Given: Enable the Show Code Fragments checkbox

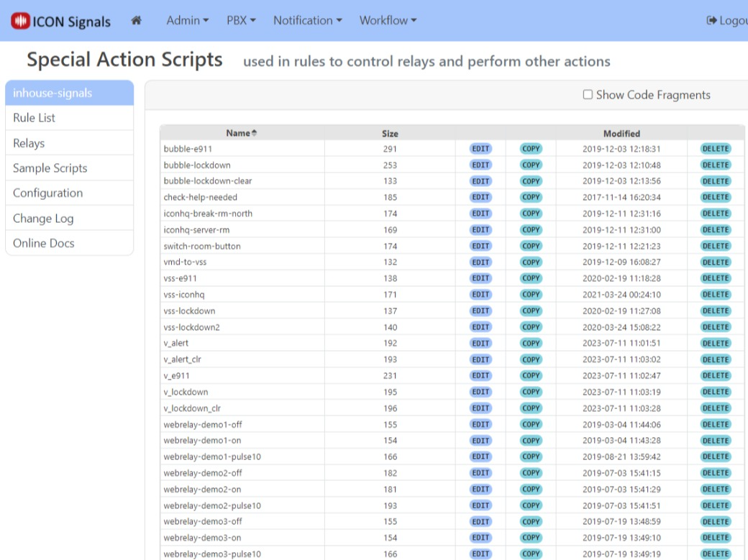Looking at the screenshot, I should coord(588,94).
